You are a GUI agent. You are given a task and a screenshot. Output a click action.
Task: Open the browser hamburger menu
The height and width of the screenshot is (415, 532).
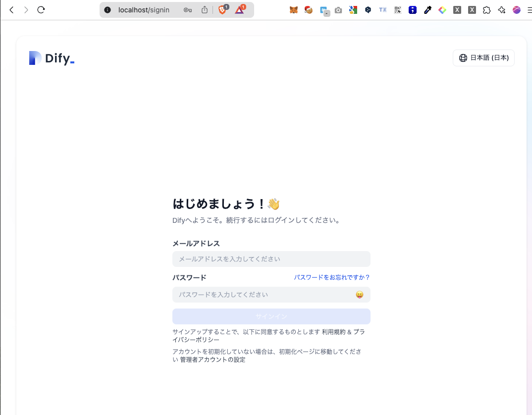(529, 9)
